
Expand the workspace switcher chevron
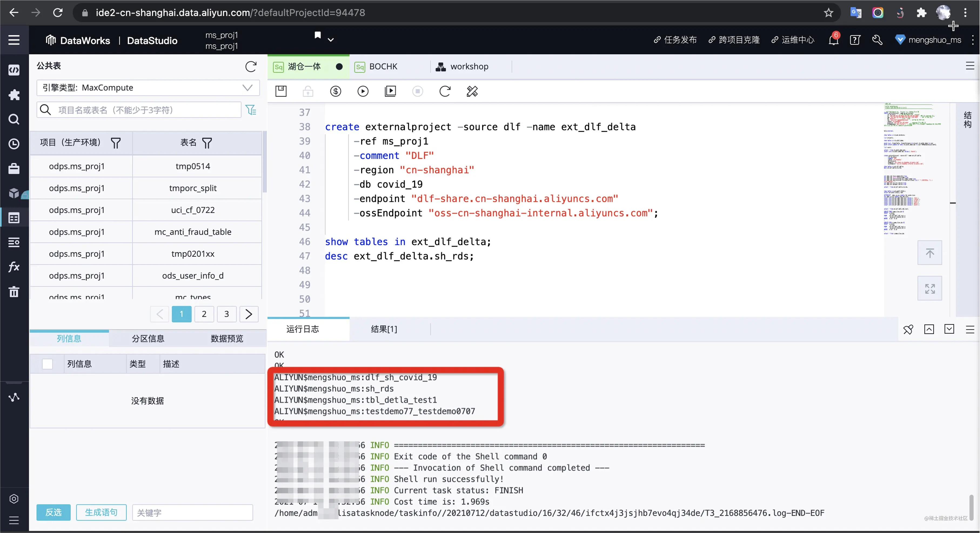point(331,40)
